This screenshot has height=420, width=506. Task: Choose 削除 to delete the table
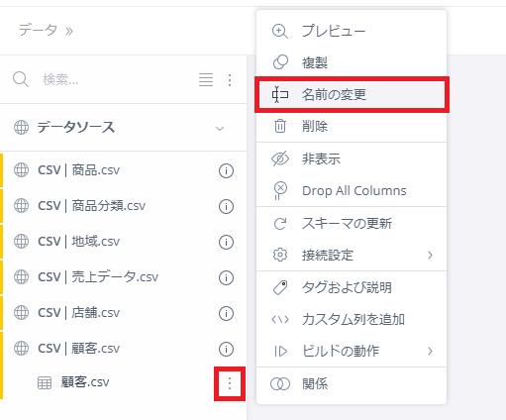(352, 127)
